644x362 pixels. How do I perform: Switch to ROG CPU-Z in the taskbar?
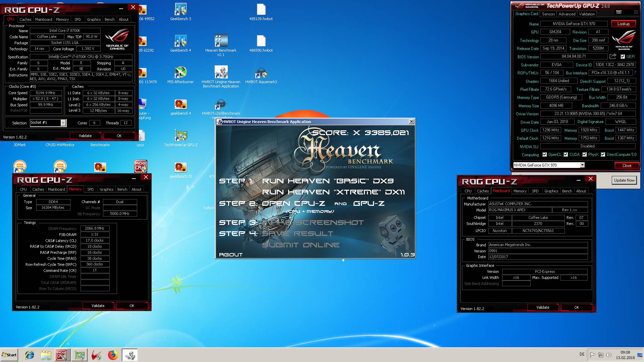[61, 355]
